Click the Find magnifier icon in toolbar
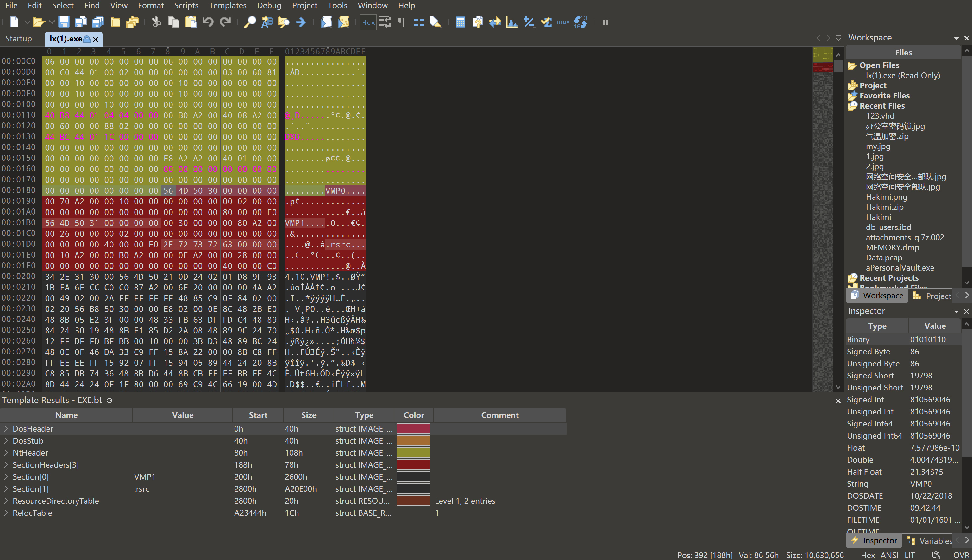This screenshot has height=560, width=972. [250, 22]
